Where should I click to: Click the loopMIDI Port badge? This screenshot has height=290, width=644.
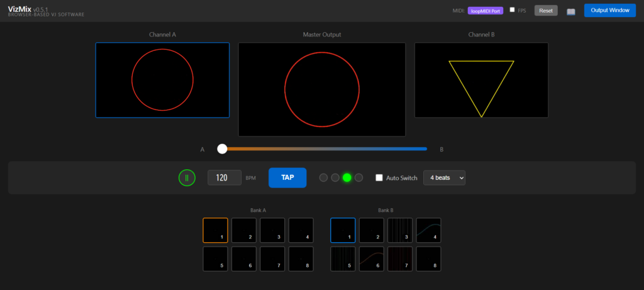pyautogui.click(x=485, y=11)
